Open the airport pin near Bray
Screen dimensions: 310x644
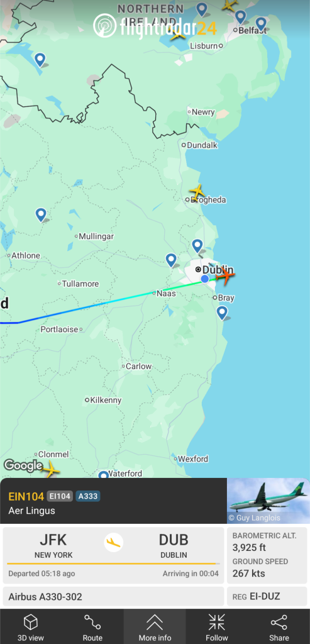[222, 313]
